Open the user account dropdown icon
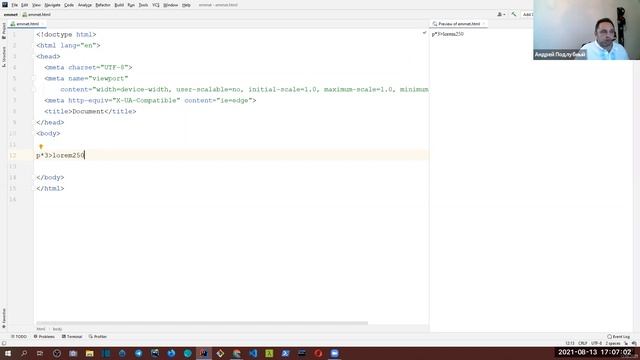Image resolution: width=640 pixels, height=360 pixels. point(501,14)
